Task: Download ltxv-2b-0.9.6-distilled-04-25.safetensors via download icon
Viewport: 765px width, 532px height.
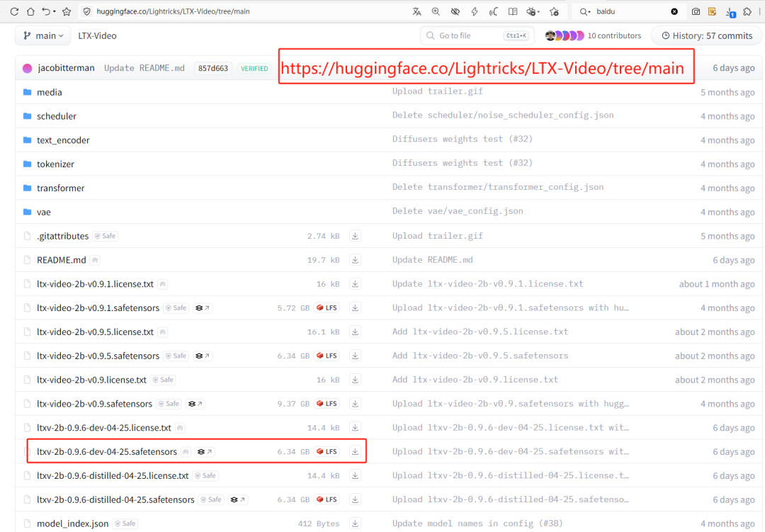Action: [355, 499]
